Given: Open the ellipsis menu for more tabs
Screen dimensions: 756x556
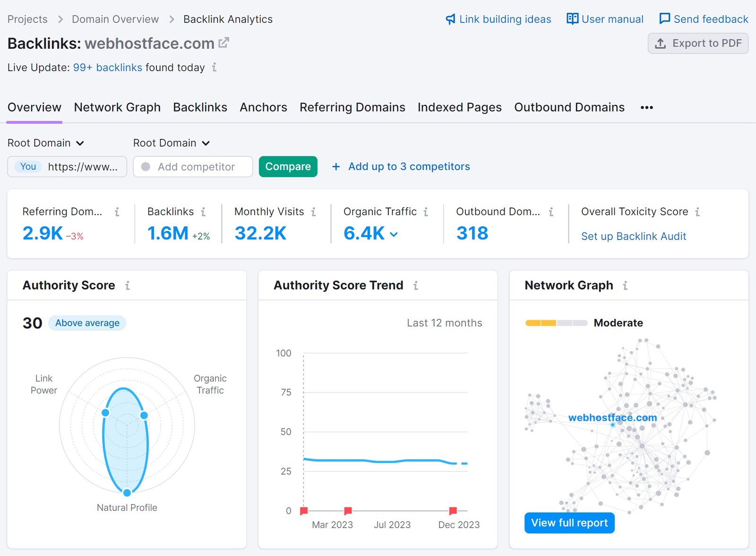Looking at the screenshot, I should click(646, 107).
